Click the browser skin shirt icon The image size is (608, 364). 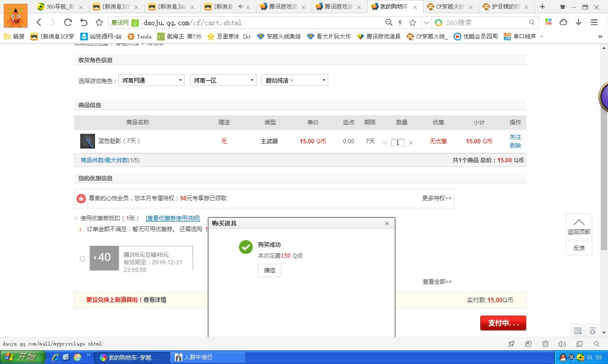(x=563, y=7)
